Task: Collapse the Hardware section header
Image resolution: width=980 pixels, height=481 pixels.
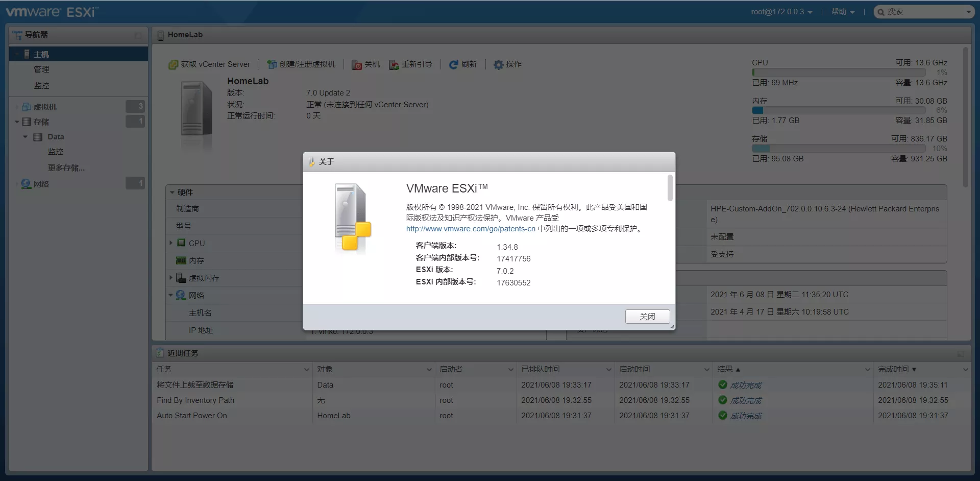Action: 173,193
